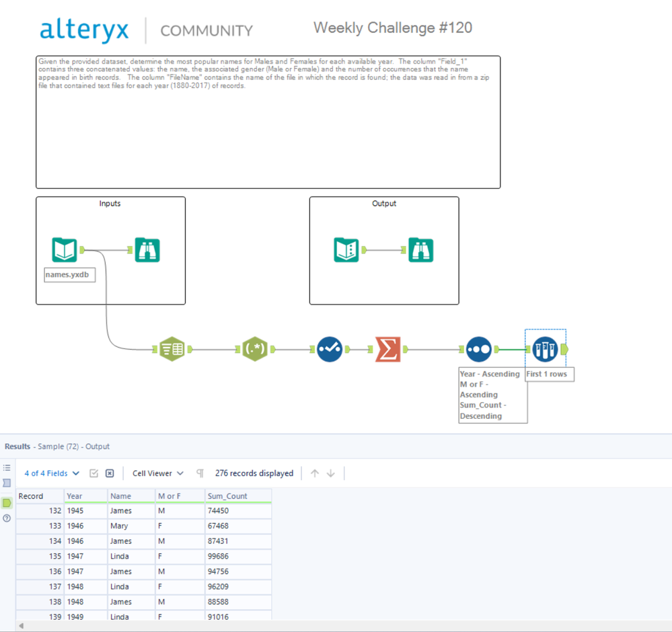Click the horizontal scrollbar left arrow
This screenshot has height=632, width=672.
[21, 626]
